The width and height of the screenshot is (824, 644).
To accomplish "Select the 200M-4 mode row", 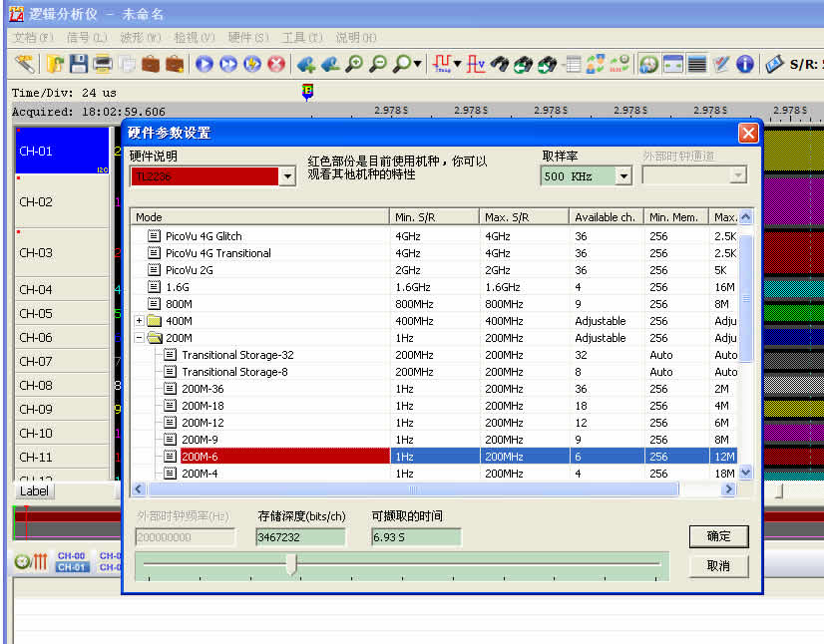I will point(434,474).
